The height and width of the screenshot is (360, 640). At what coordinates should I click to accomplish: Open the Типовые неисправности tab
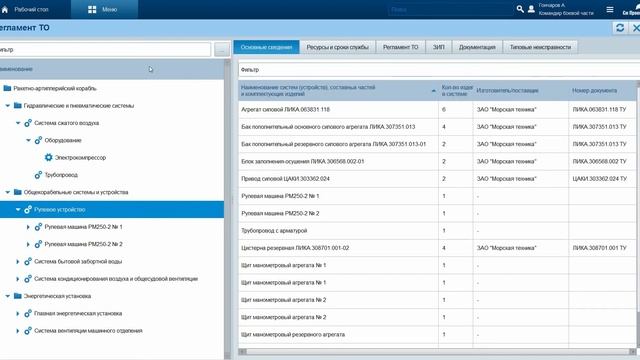(540, 47)
